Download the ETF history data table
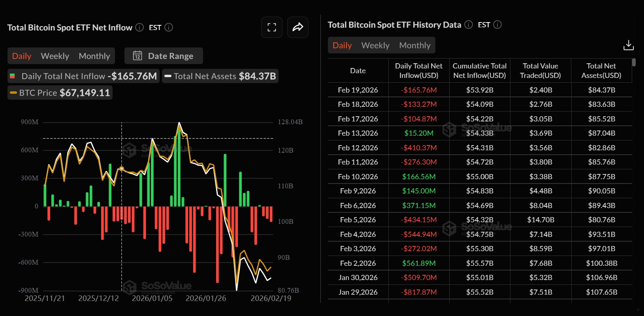 tap(629, 45)
